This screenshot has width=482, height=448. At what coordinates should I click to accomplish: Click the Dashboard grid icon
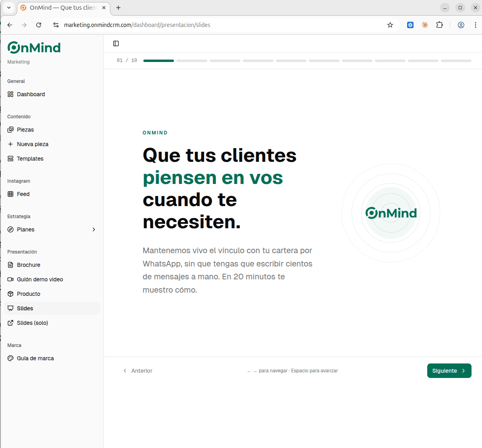coord(10,94)
